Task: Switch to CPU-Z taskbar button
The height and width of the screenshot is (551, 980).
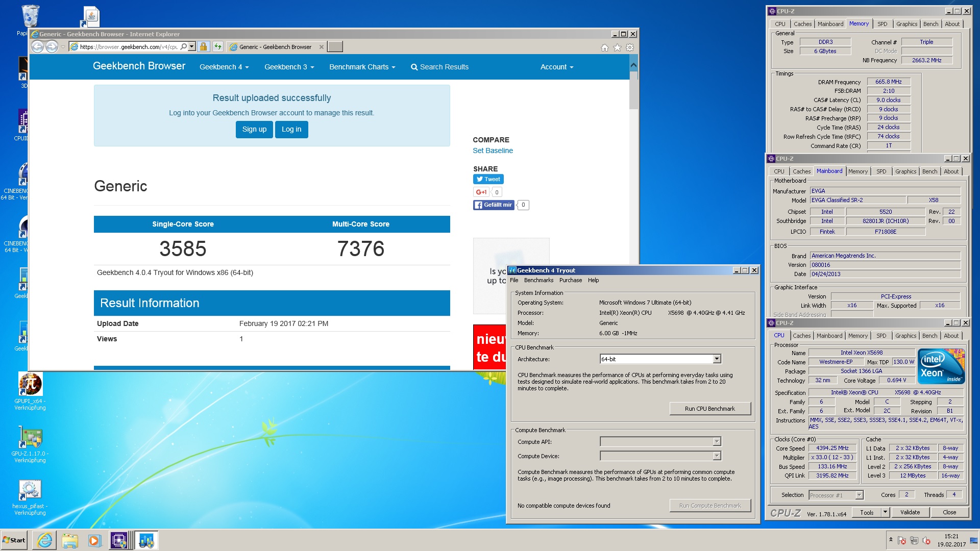Action: [119, 540]
